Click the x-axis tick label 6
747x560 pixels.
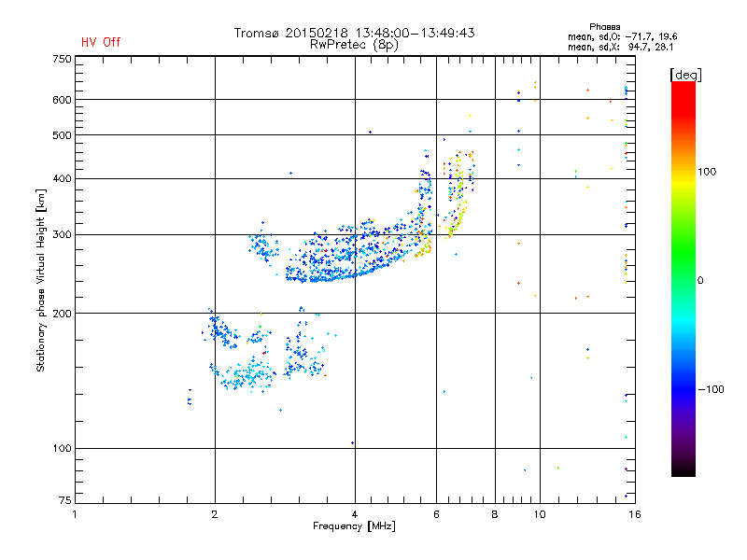[436, 514]
